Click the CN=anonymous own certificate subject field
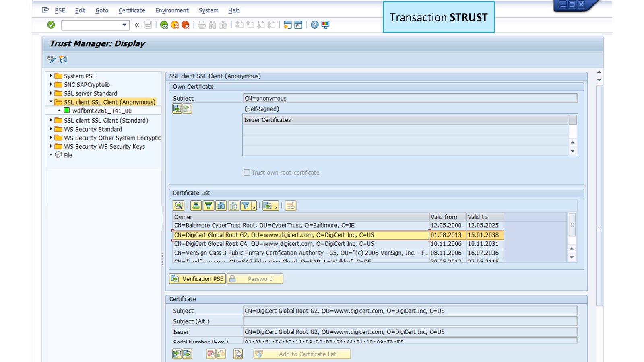 tap(410, 98)
